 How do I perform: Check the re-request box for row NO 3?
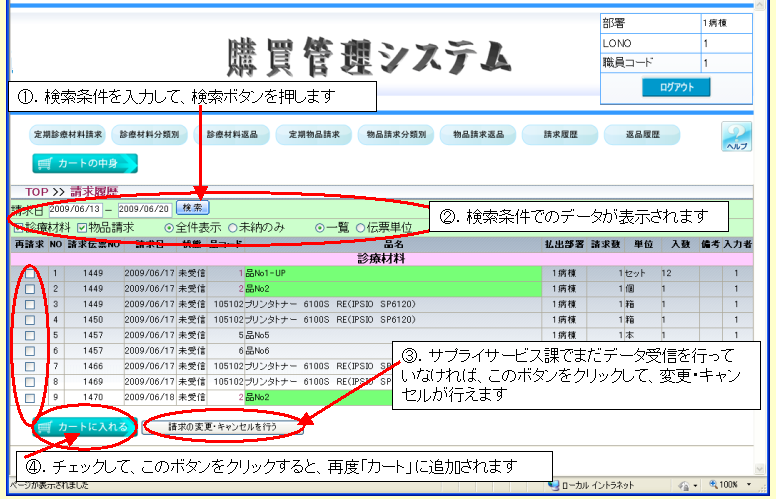tap(30, 304)
